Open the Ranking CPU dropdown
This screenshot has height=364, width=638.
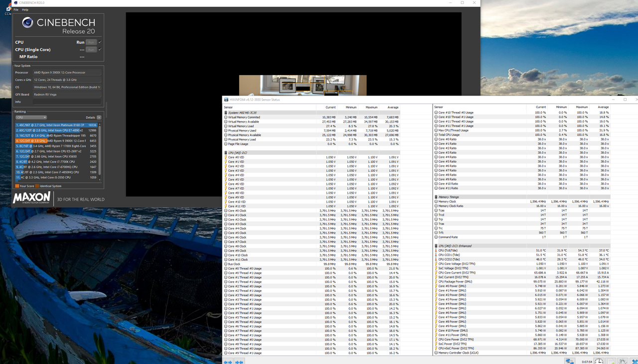coord(30,118)
